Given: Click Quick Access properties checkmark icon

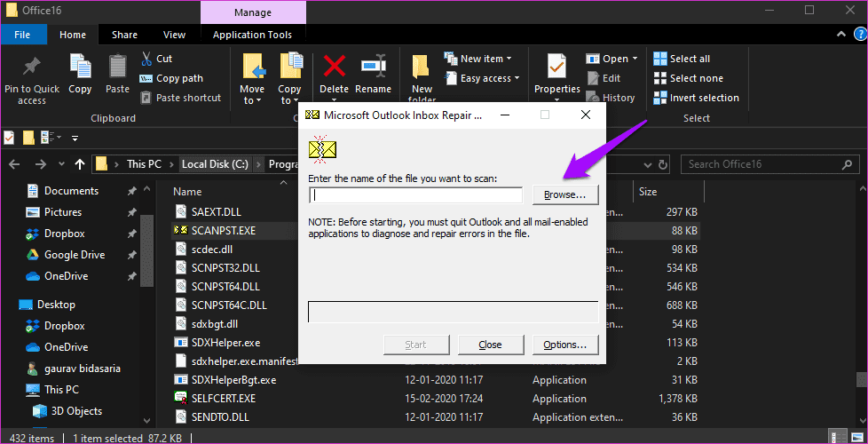Looking at the screenshot, I should tap(10, 138).
